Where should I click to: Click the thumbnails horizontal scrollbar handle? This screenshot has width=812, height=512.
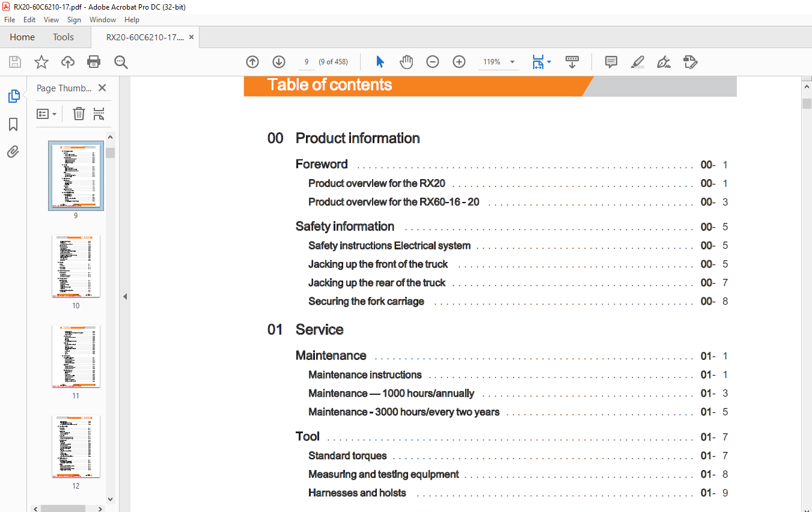pos(64,508)
